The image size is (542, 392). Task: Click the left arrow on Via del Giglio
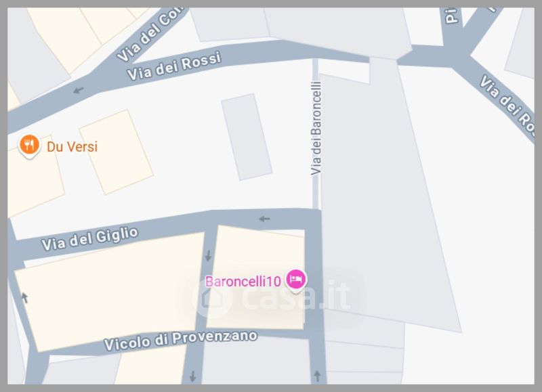pos(264,219)
